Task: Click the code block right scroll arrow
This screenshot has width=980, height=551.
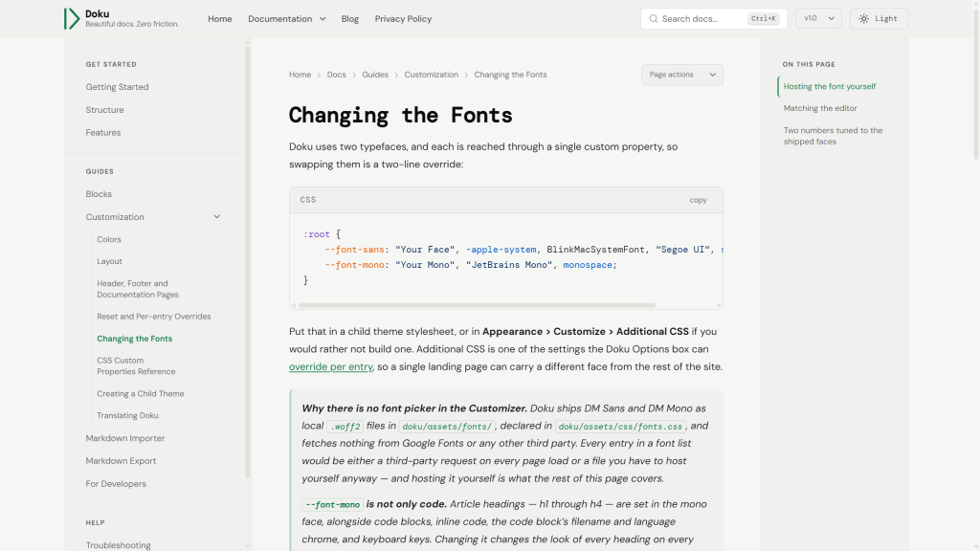Action: (719, 305)
